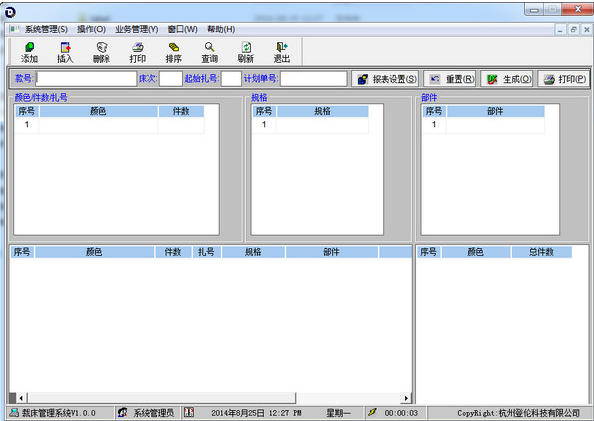Open the 帮助(H) menu
The width and height of the screenshot is (594, 421).
(221, 29)
